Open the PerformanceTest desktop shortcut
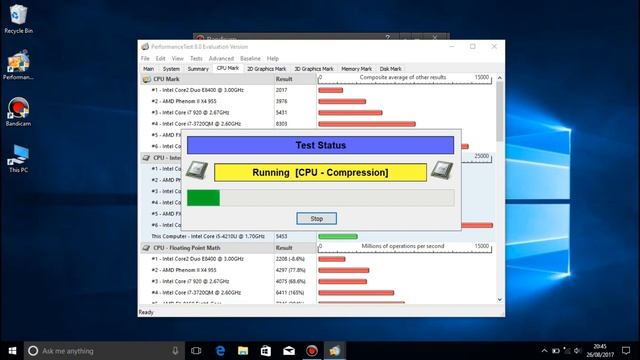 (x=18, y=64)
